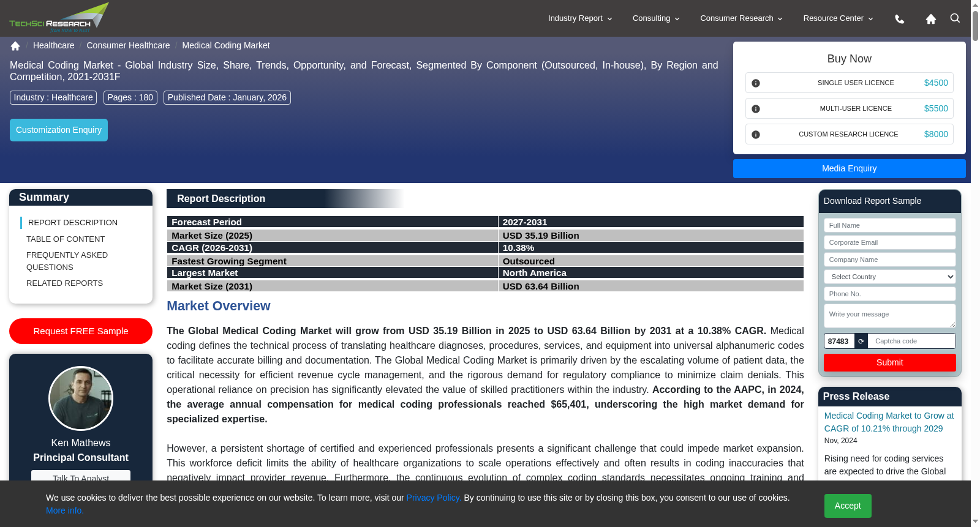Click 'Industry : Healthcare' tag

point(53,97)
